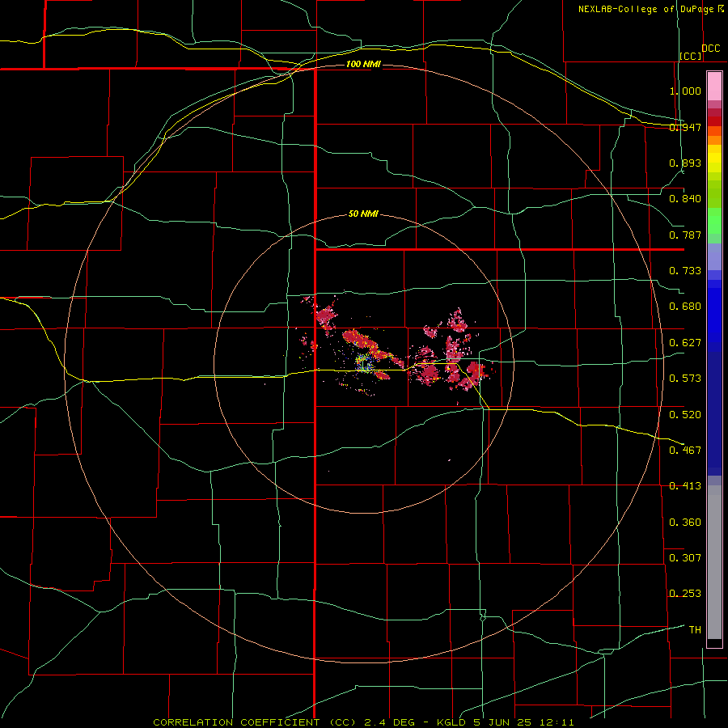
Task: Select the 0.893 legend value
Action: click(685, 163)
